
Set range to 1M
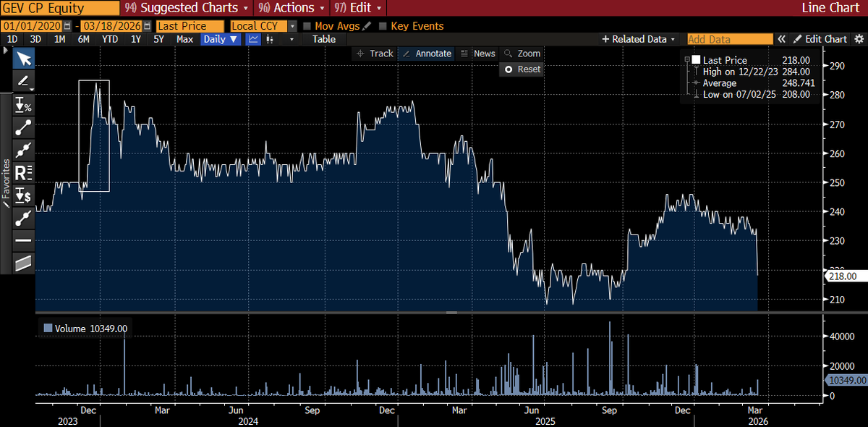(59, 39)
